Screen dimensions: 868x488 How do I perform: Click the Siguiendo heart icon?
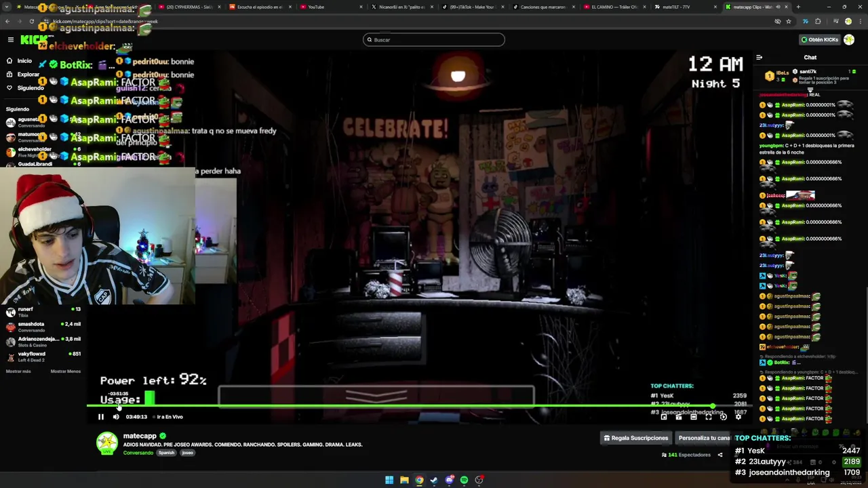pyautogui.click(x=9, y=87)
